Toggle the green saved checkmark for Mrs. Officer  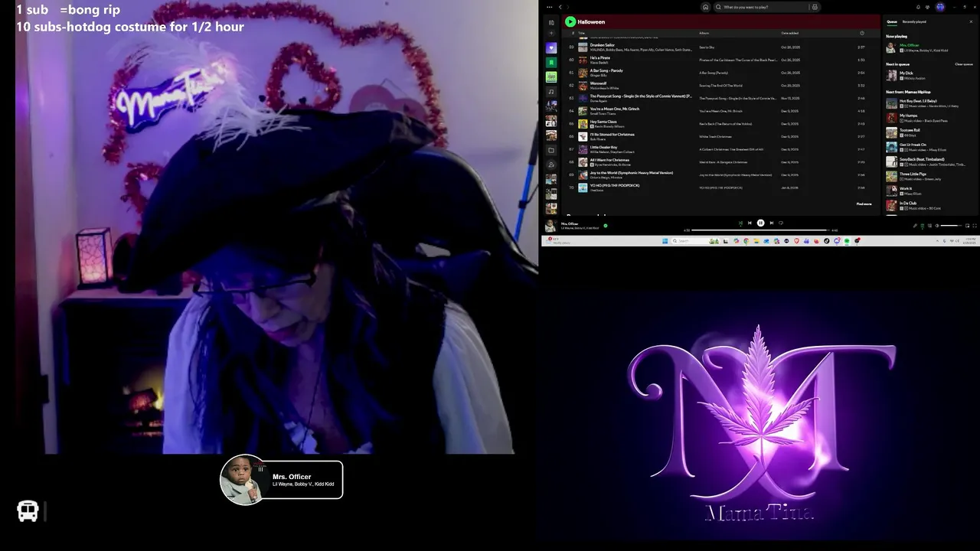tap(606, 226)
